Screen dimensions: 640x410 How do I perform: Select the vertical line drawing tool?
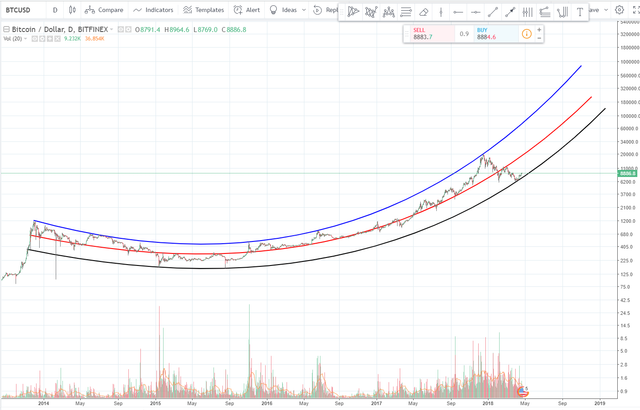point(441,12)
